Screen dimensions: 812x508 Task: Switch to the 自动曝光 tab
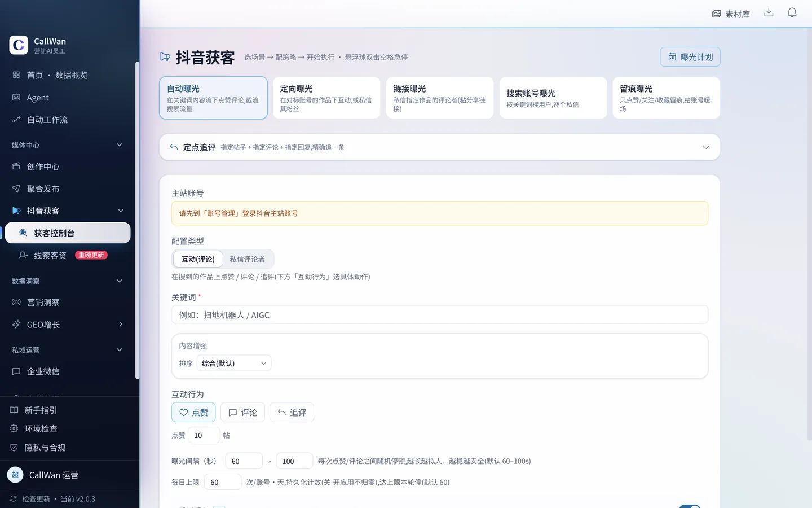click(x=213, y=98)
